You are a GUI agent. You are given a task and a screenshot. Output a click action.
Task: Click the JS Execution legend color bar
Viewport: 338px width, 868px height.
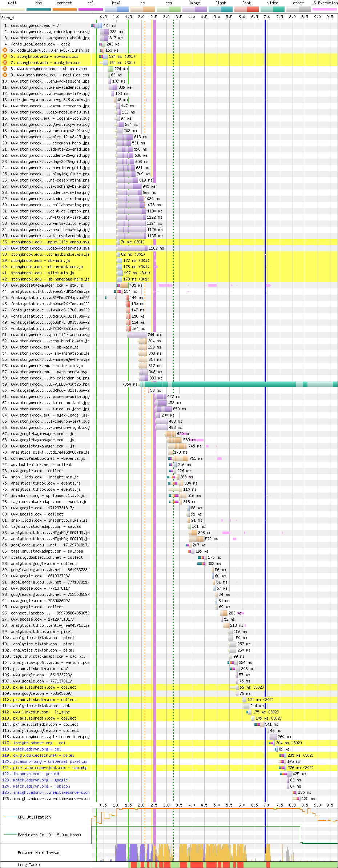coord(325,9)
